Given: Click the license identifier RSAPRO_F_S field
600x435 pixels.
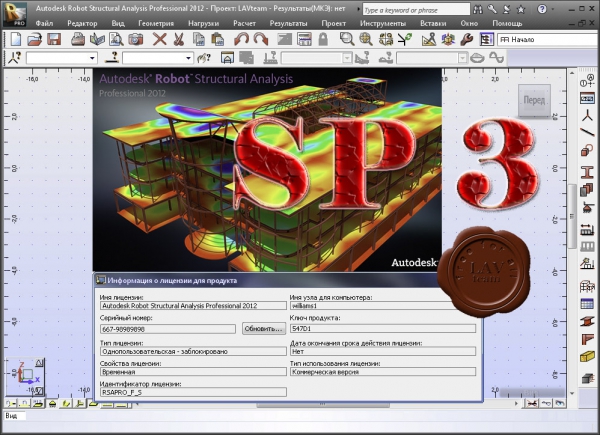Looking at the screenshot, I should coord(193,392).
